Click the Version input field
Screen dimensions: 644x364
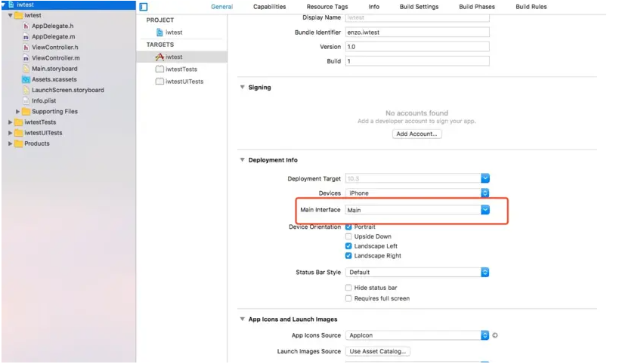(417, 46)
